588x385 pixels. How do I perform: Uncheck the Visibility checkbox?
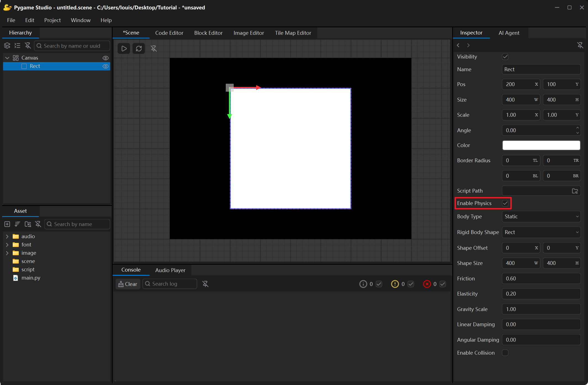[x=505, y=57]
